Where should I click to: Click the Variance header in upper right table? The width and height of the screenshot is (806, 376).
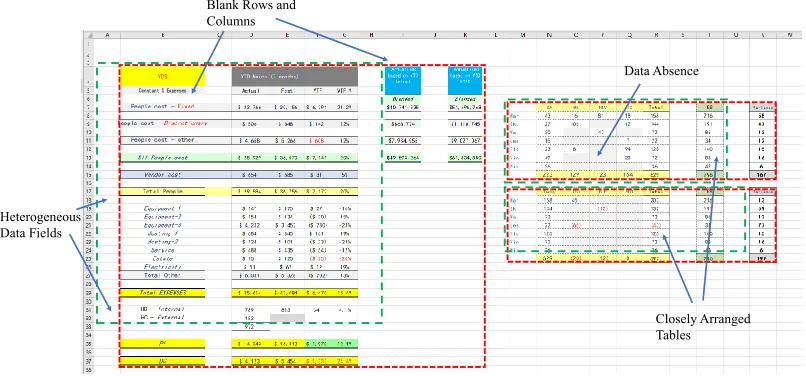(762, 108)
